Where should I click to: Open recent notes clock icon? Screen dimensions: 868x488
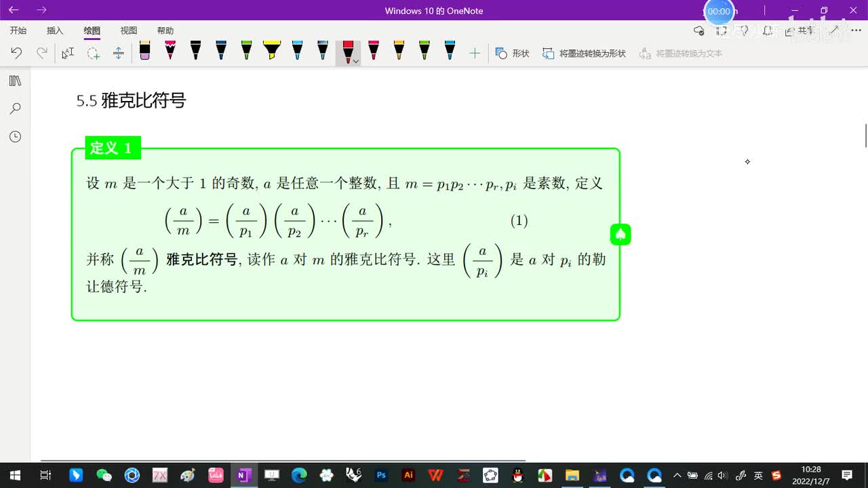tap(15, 136)
